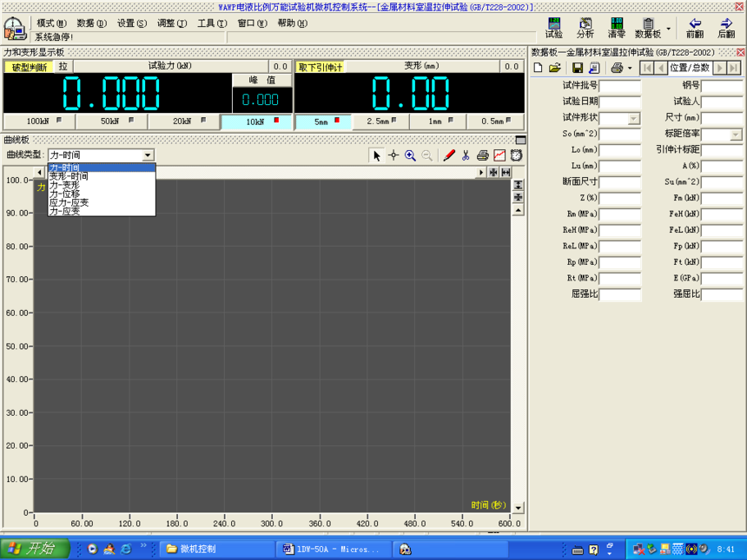Activate the crosshair cursor tool
The image size is (747, 560).
(393, 155)
